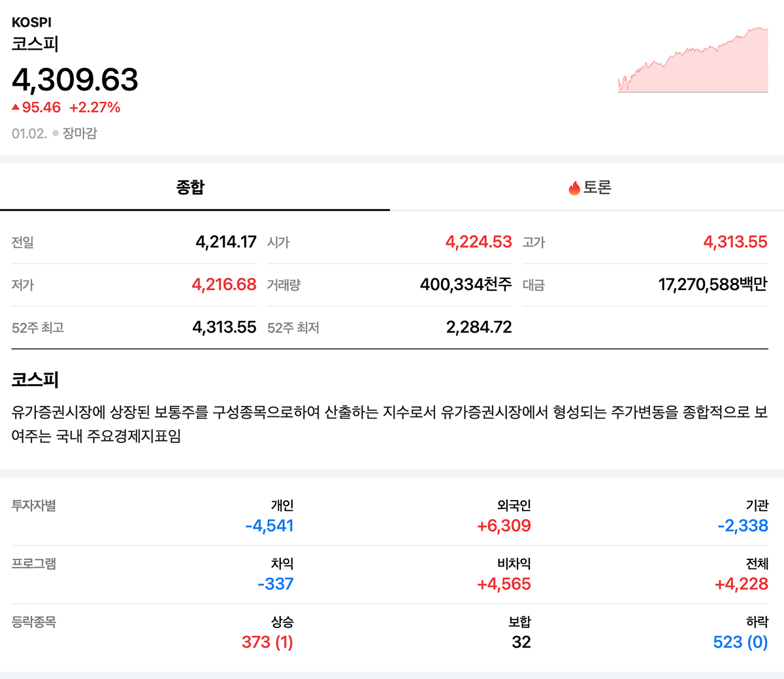Click the 개인 net value -4,541
The height and width of the screenshot is (679, 784).
[269, 525]
